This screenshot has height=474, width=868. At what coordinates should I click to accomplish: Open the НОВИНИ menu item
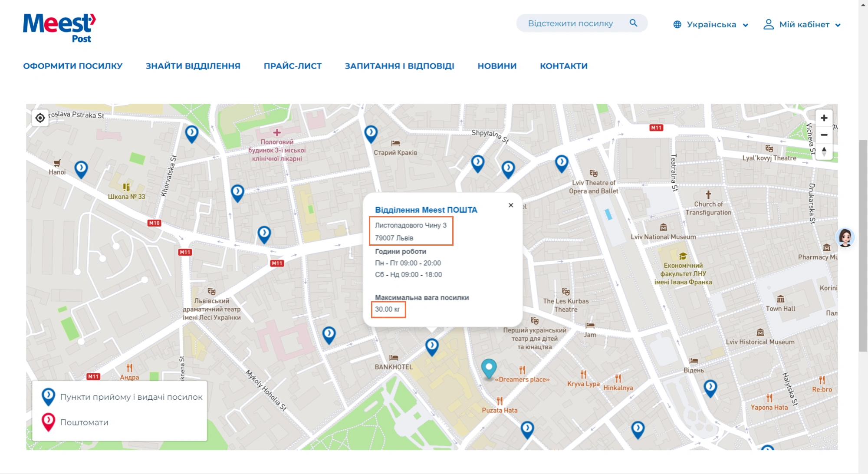[497, 66]
